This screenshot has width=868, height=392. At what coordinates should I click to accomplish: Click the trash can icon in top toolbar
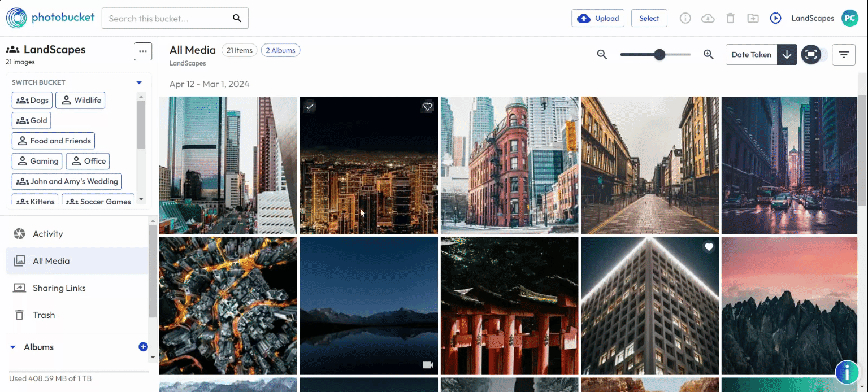pyautogui.click(x=730, y=18)
